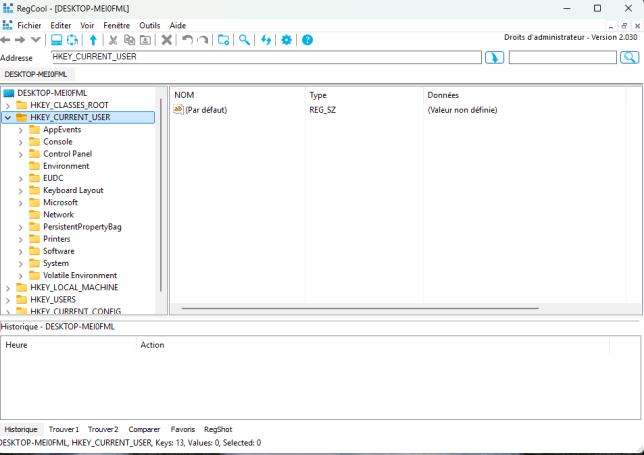Switch to the Favoris tab
644x455 pixels.
(182, 429)
